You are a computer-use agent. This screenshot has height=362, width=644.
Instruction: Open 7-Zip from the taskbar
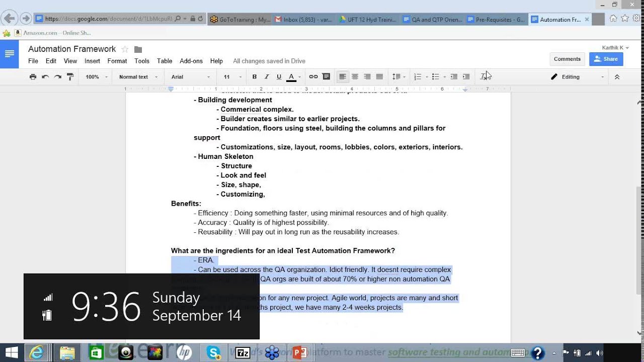tap(243, 353)
